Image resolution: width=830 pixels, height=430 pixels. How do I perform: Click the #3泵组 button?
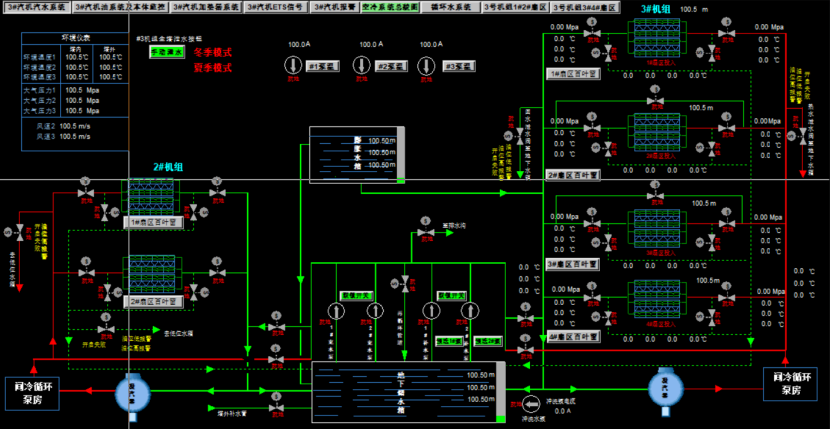[x=459, y=67]
